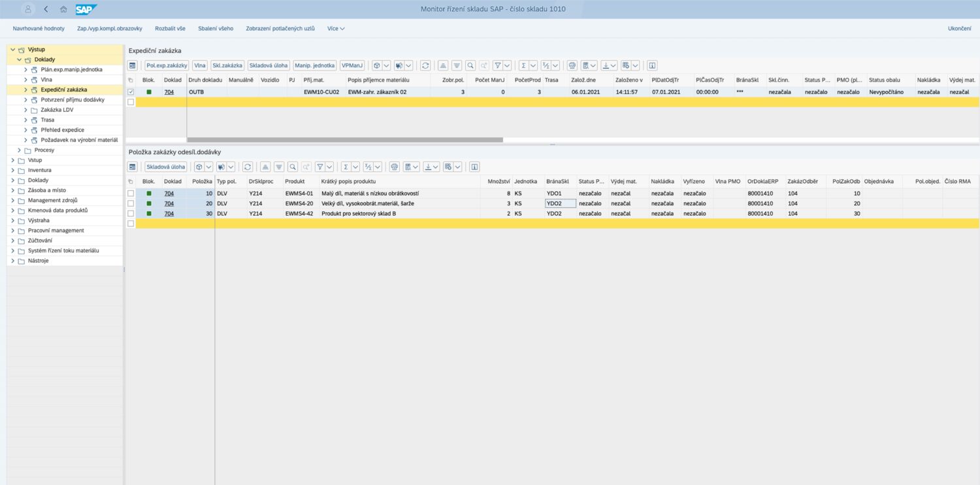This screenshot has height=485, width=980.
Task: Click the home icon in the header
Action: (x=63, y=9)
